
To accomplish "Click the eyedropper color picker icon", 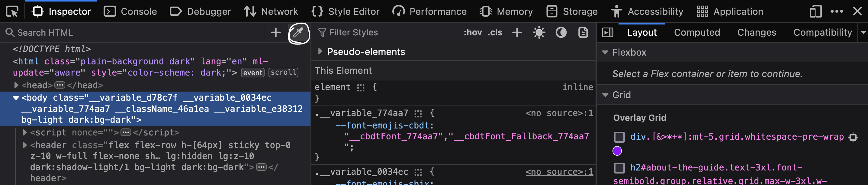I will pyautogui.click(x=298, y=33).
